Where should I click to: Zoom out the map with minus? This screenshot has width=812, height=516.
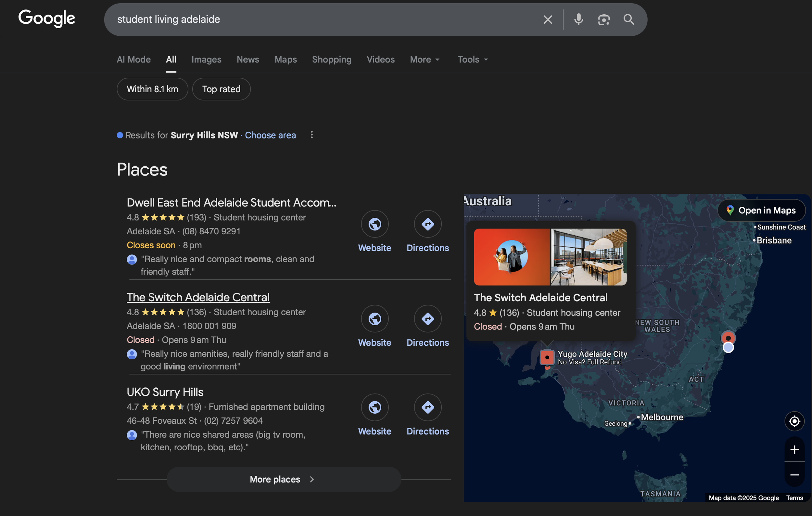pyautogui.click(x=794, y=475)
